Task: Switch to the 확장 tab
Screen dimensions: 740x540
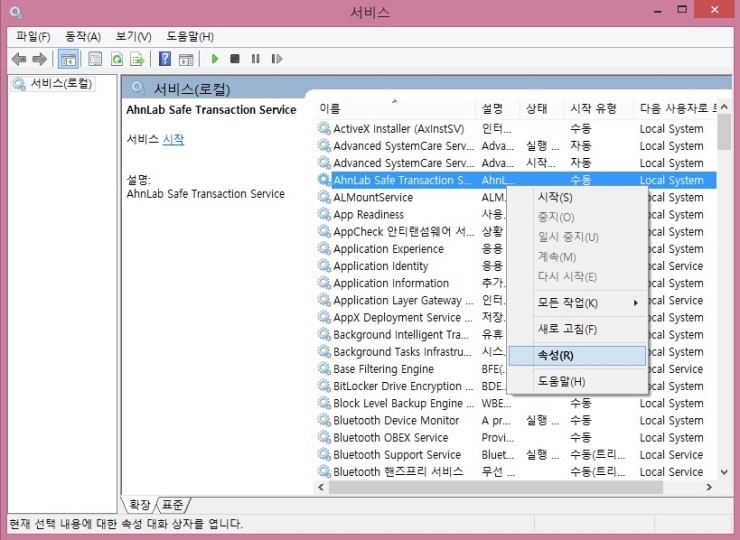Action: [x=140, y=505]
